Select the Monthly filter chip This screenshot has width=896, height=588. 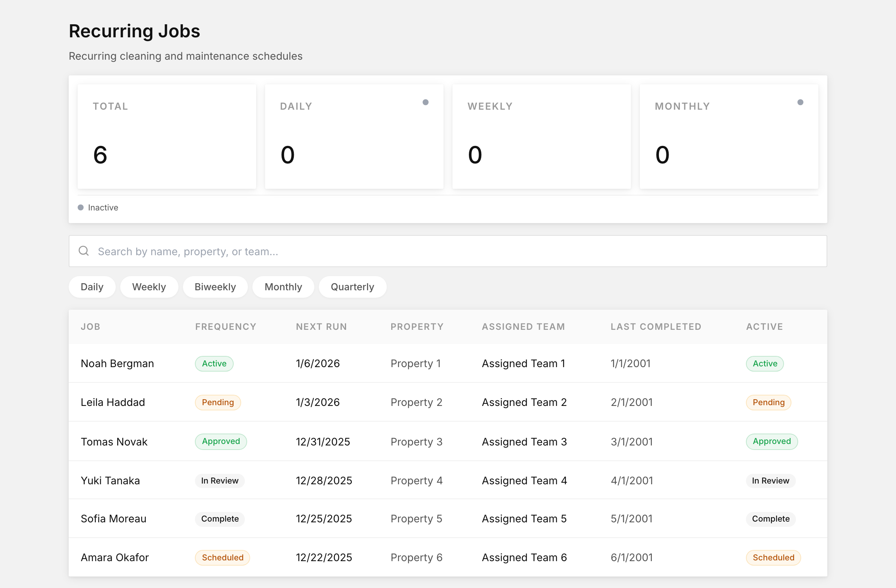point(283,287)
